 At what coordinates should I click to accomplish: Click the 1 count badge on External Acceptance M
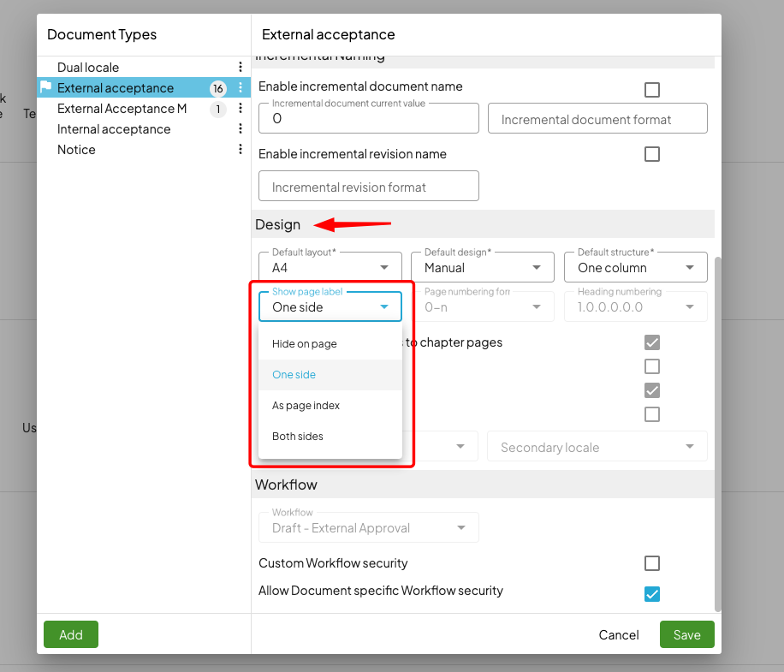click(218, 109)
